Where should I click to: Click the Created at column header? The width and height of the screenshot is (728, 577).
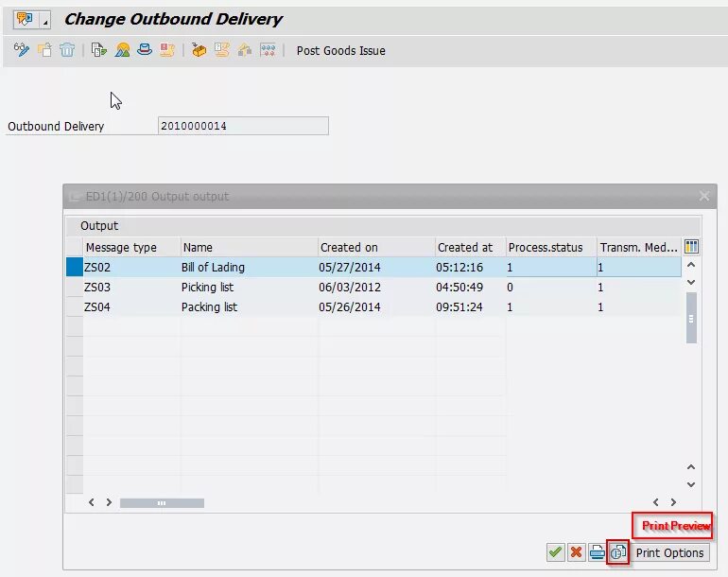click(470, 247)
